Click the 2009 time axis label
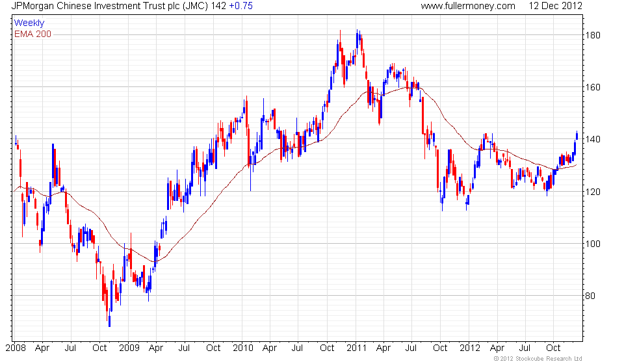Viewport: 637px width, 364px height. tap(129, 348)
